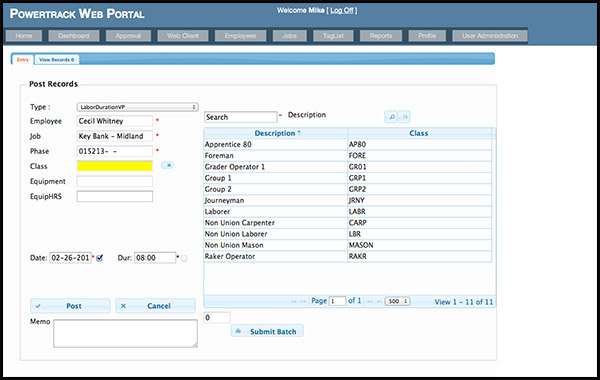Click the Search input box
Viewport: 600px width, 380px height.
click(x=241, y=117)
